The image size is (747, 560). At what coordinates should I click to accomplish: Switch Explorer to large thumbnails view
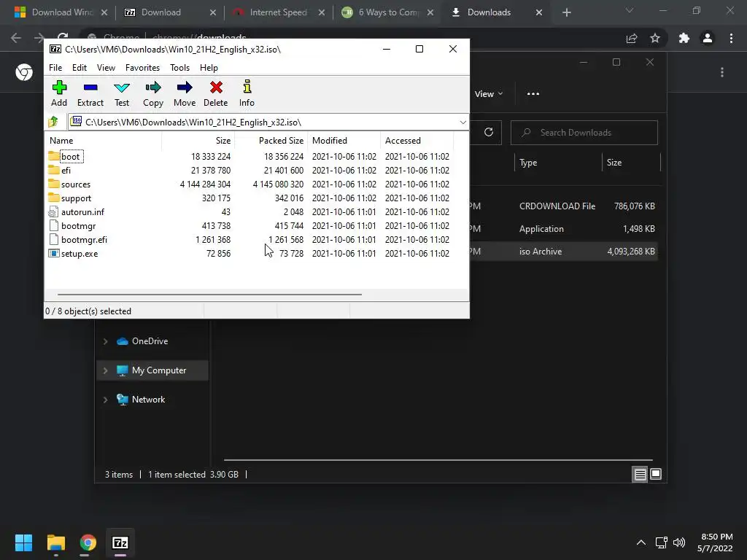[x=656, y=474]
